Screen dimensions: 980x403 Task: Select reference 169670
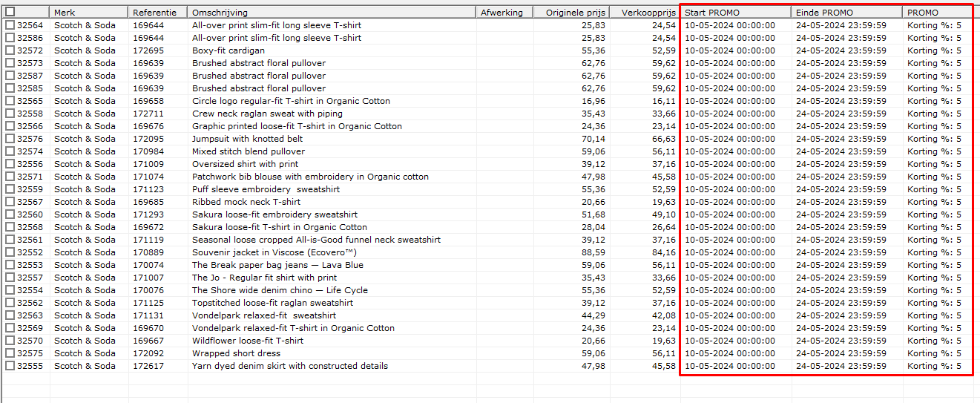(148, 328)
